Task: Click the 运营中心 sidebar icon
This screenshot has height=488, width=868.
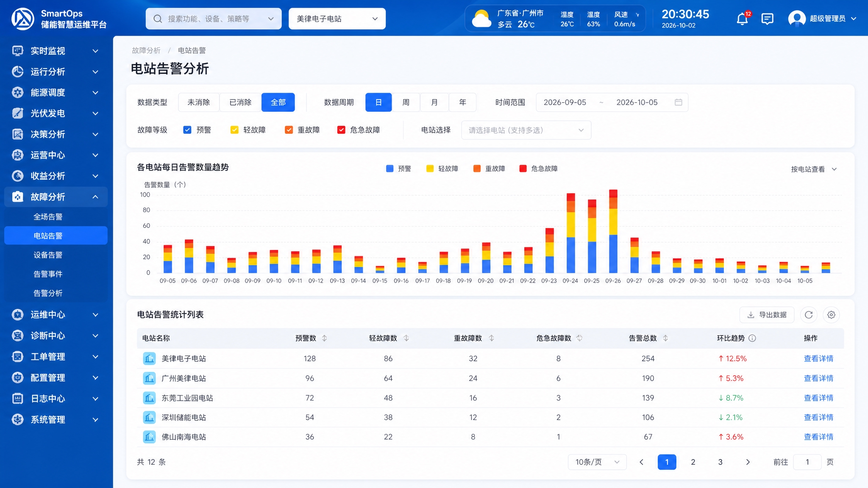Action: click(17, 155)
